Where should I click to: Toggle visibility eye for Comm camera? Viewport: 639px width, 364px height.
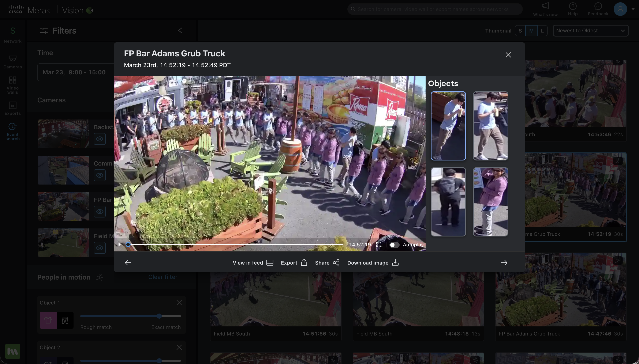coord(100,175)
